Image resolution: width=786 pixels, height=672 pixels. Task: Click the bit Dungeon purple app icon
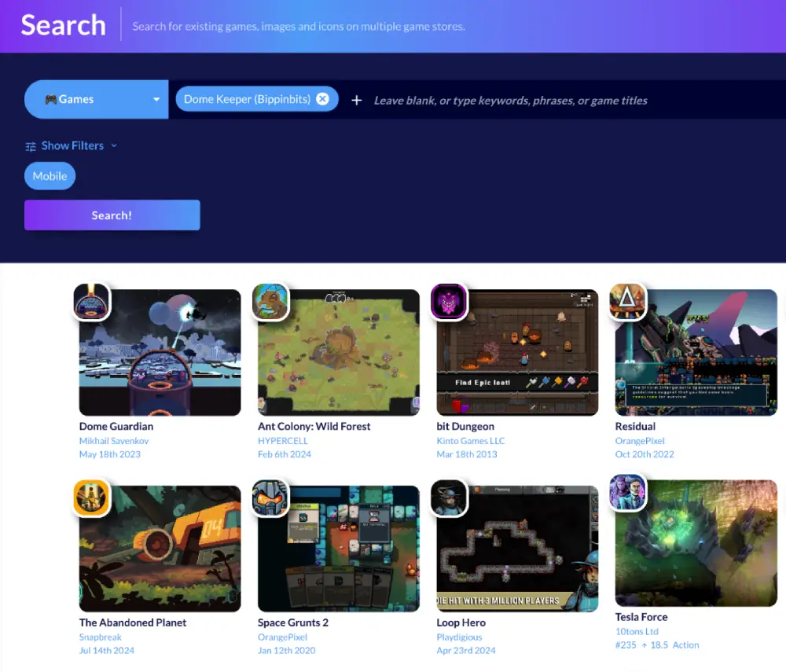[x=449, y=302]
